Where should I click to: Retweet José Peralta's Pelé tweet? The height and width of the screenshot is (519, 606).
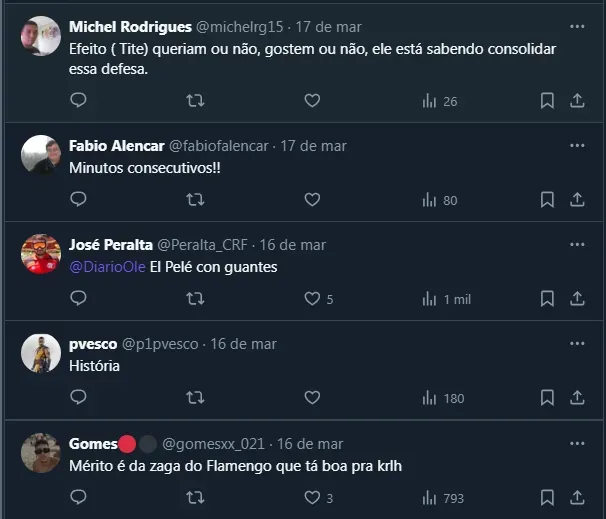[x=196, y=299]
